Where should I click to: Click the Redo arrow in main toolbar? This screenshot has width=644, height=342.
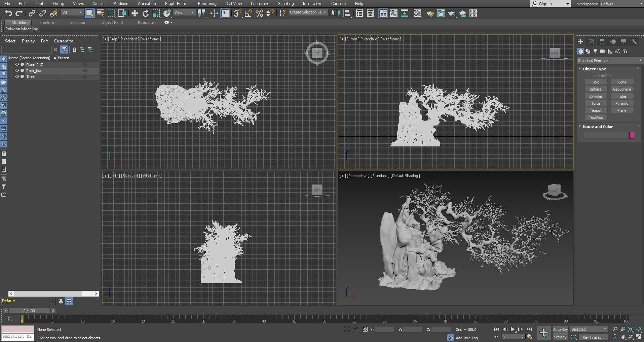coord(19,13)
